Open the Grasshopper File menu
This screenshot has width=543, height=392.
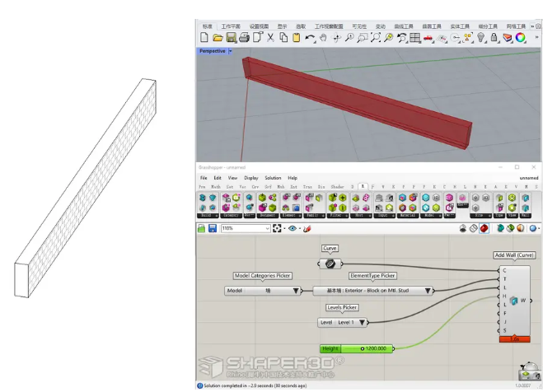pos(204,178)
